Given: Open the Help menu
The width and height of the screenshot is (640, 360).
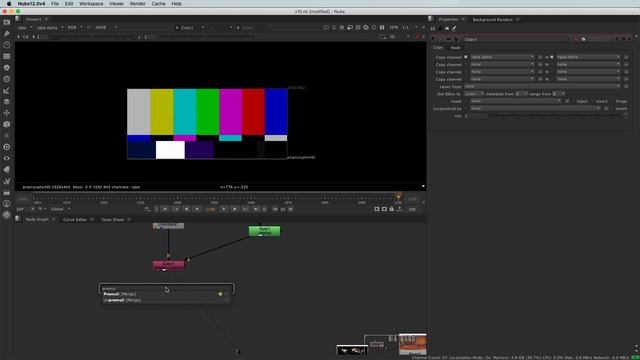Looking at the screenshot, I should 176,4.
